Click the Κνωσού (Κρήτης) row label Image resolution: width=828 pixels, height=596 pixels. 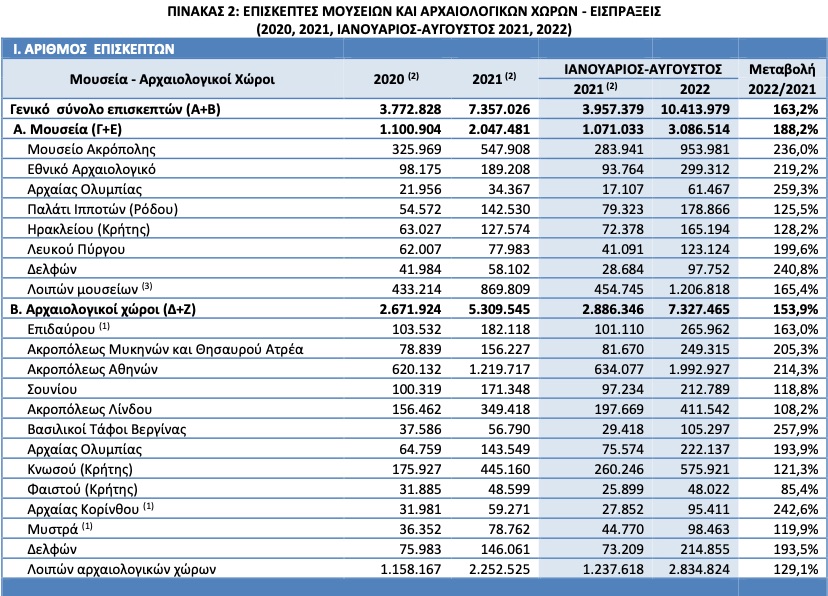click(x=80, y=469)
